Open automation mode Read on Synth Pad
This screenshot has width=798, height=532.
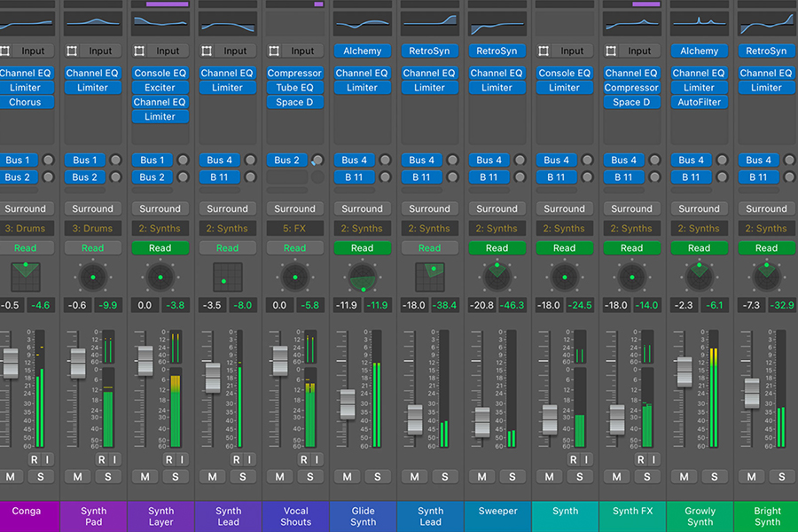(92, 248)
